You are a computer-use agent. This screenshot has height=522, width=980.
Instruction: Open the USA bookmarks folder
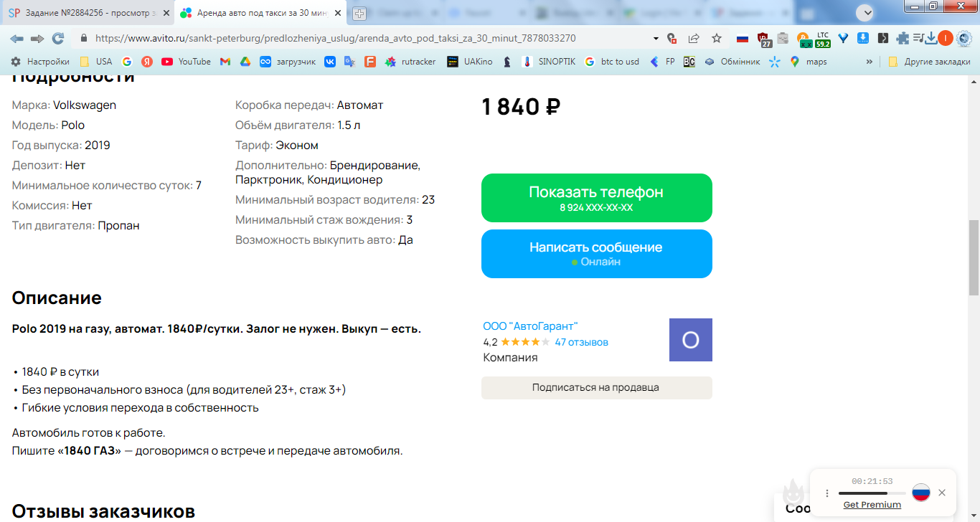tap(95, 62)
